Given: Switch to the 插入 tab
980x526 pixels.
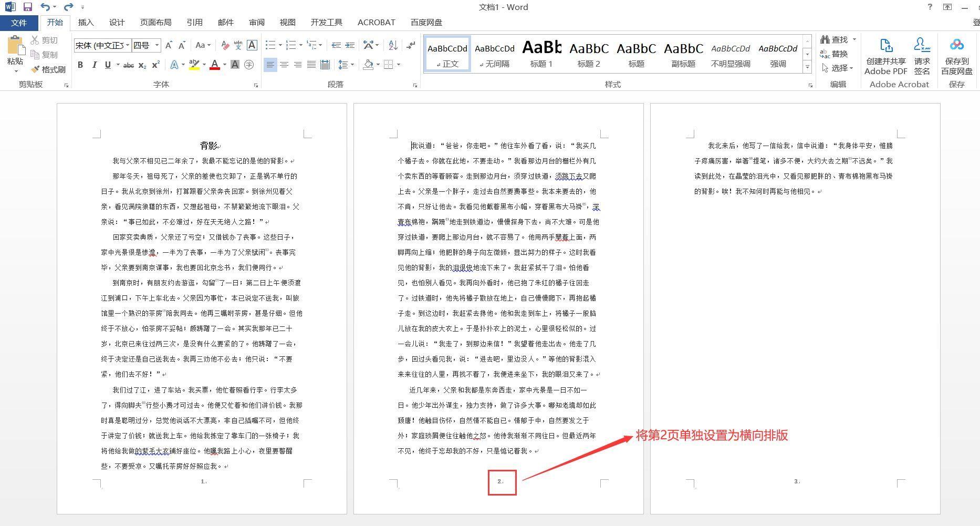Looking at the screenshot, I should (x=86, y=23).
